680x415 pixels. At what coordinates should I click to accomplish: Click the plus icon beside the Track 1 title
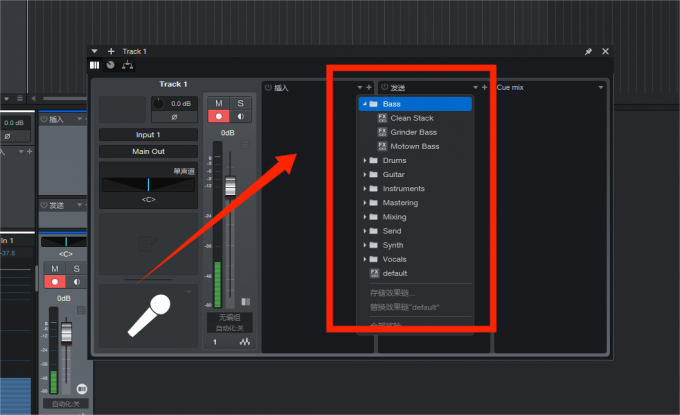pos(111,51)
